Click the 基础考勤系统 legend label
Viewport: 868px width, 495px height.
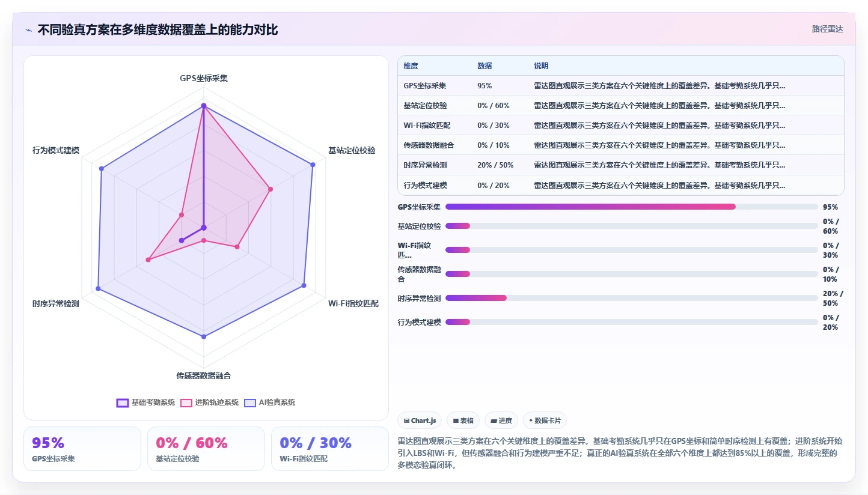click(x=153, y=402)
